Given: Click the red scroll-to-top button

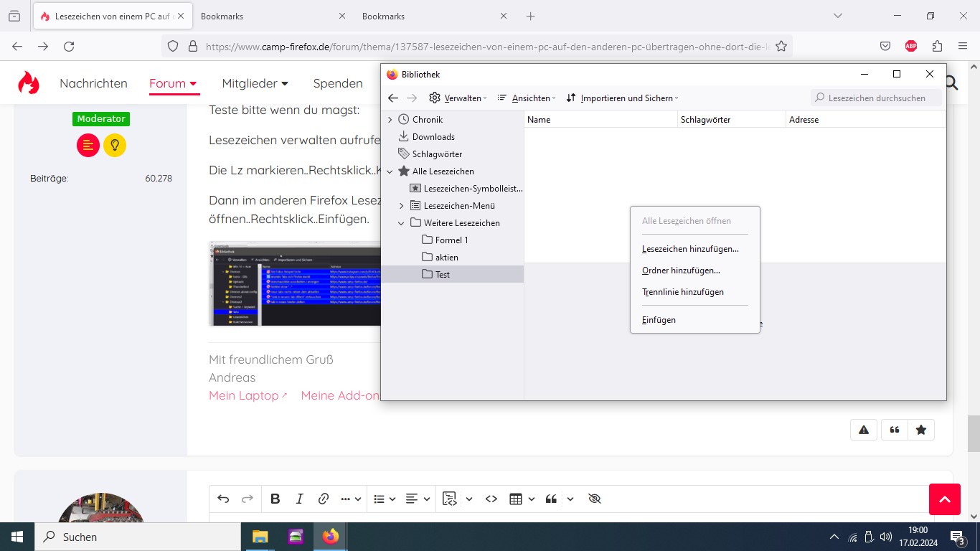Looking at the screenshot, I should 944,499.
